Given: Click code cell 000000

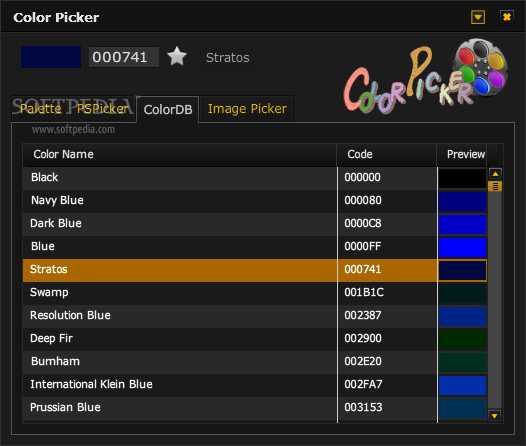Looking at the screenshot, I should pyautogui.click(x=387, y=177).
